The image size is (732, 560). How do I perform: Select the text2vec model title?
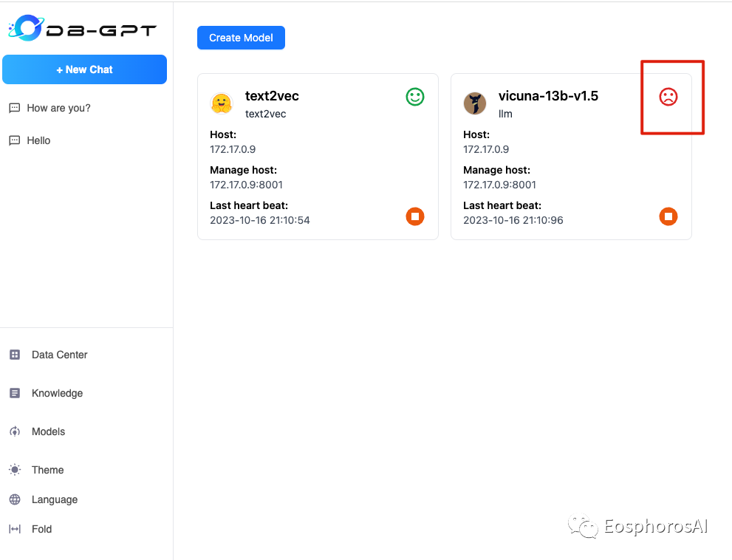(x=272, y=96)
